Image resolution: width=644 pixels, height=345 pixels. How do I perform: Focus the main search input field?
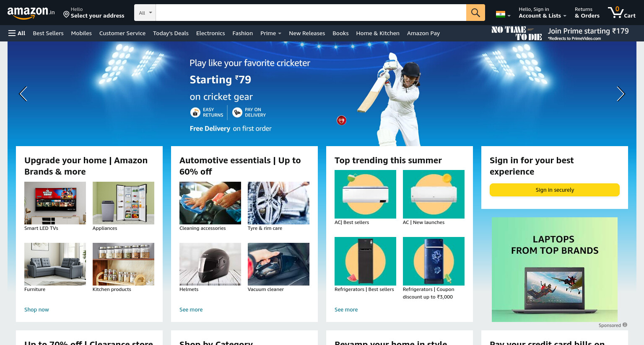[311, 13]
